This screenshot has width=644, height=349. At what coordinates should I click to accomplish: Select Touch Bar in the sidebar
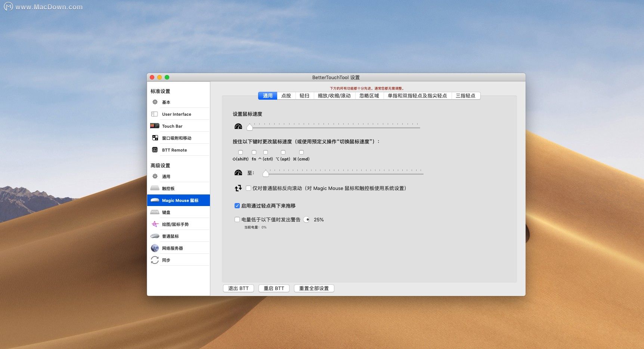tap(179, 126)
